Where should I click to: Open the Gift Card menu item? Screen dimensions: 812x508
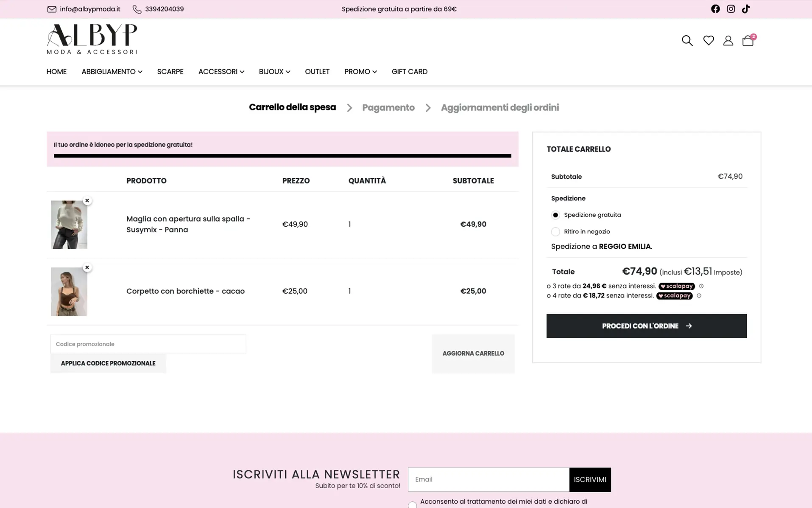click(x=409, y=72)
